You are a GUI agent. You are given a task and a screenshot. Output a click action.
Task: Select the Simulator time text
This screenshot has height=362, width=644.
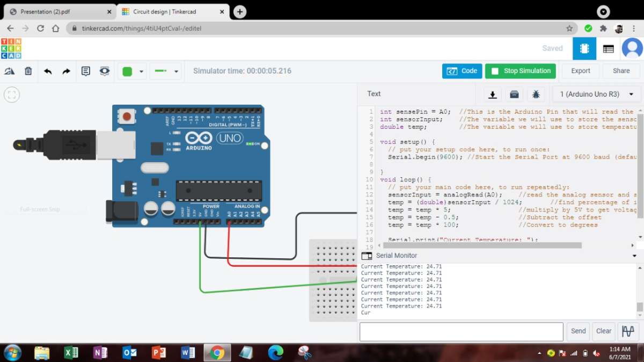[x=242, y=71]
